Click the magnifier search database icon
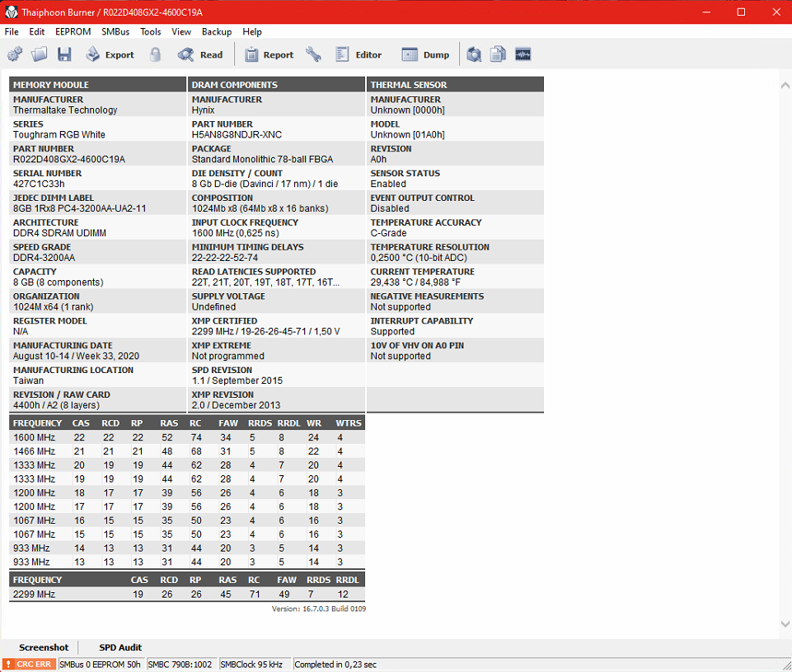 474,54
